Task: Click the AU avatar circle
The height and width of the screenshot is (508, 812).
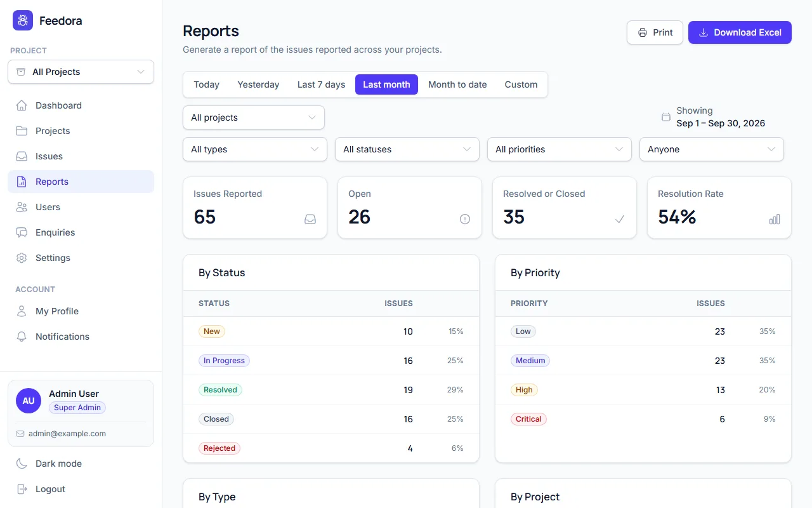Action: [29, 401]
